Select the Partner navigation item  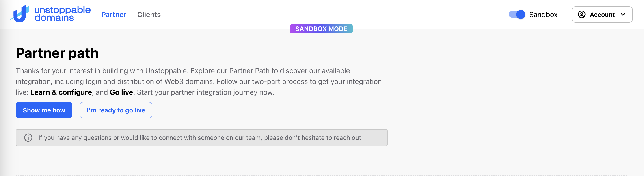pos(114,15)
